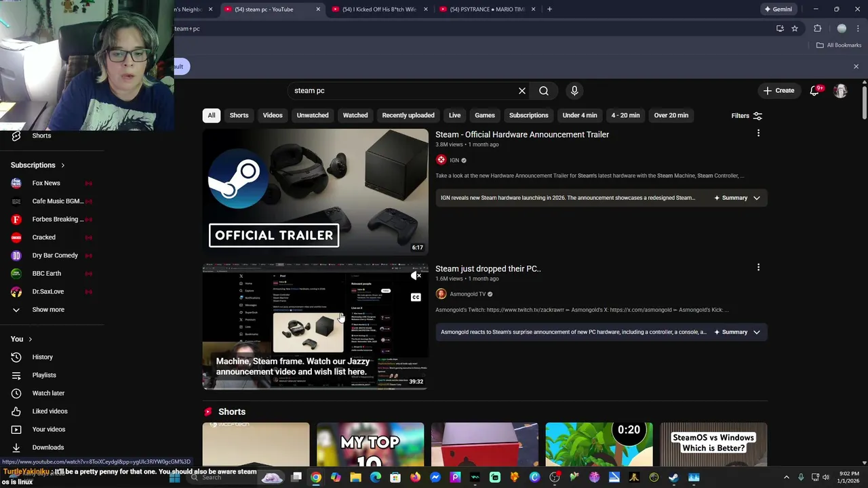Open Gemini in Chrome

(x=778, y=9)
